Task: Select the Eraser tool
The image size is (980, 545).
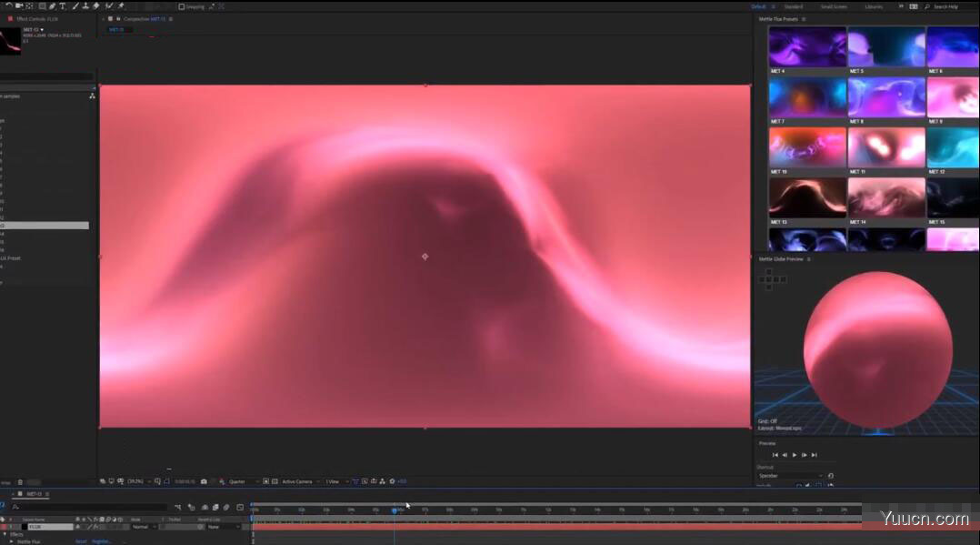Action: click(95, 6)
